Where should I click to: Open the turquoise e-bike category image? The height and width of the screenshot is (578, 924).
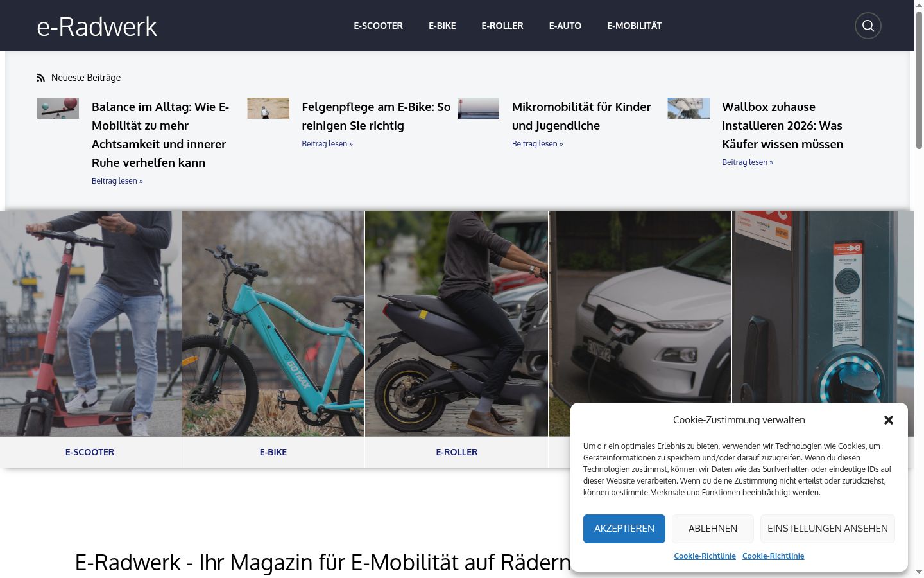pyautogui.click(x=273, y=324)
